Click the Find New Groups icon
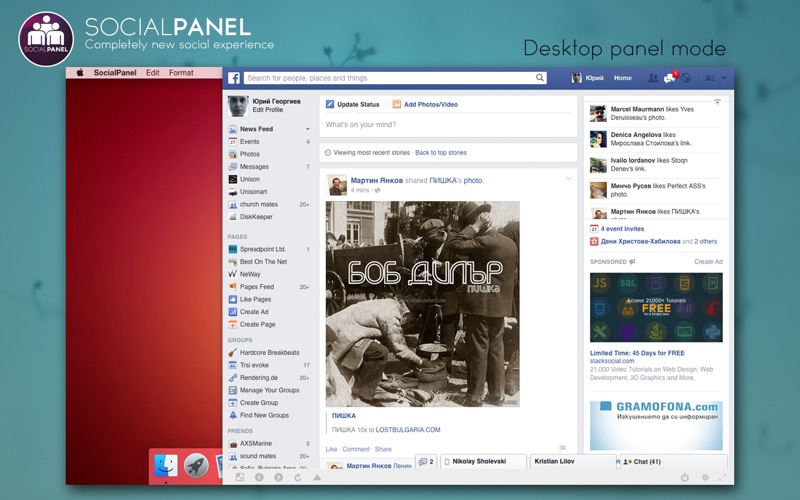 coord(233,415)
